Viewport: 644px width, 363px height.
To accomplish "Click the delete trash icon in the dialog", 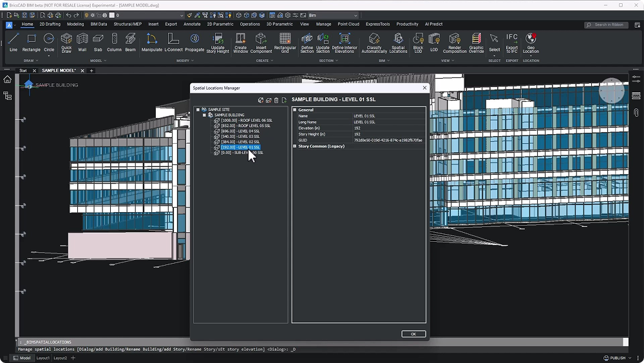I will (276, 100).
